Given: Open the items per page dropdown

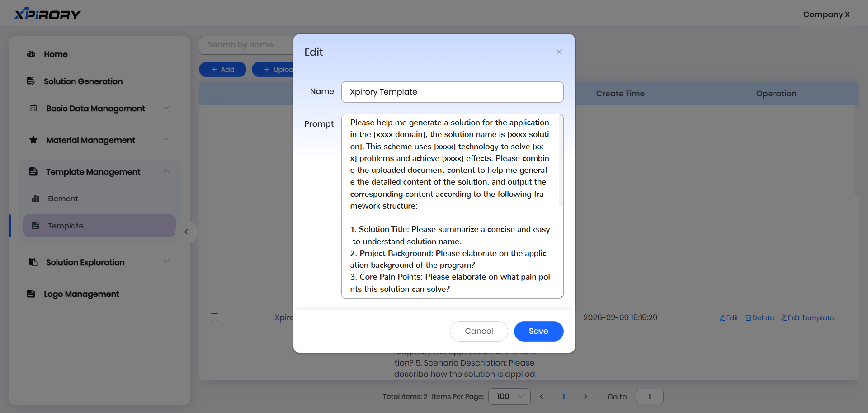Looking at the screenshot, I should 509,397.
